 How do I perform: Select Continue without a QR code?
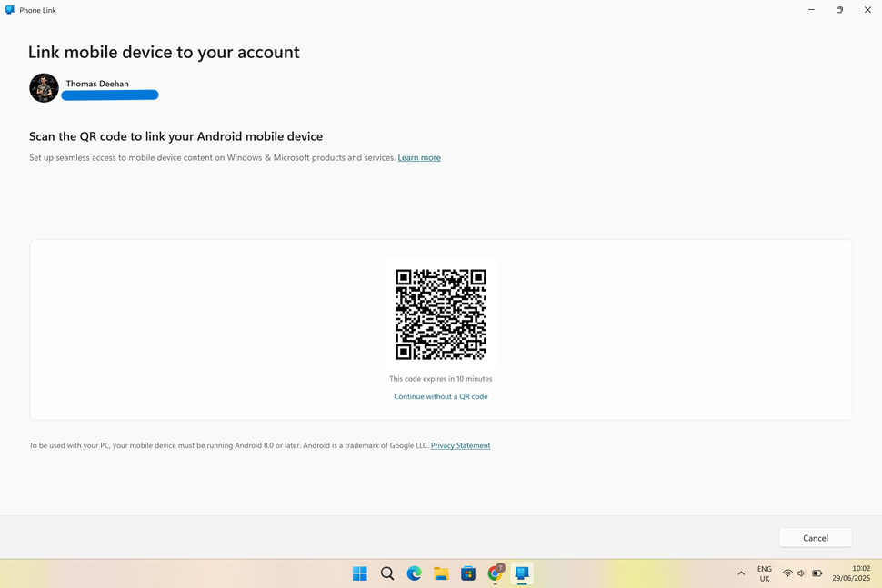pos(440,396)
